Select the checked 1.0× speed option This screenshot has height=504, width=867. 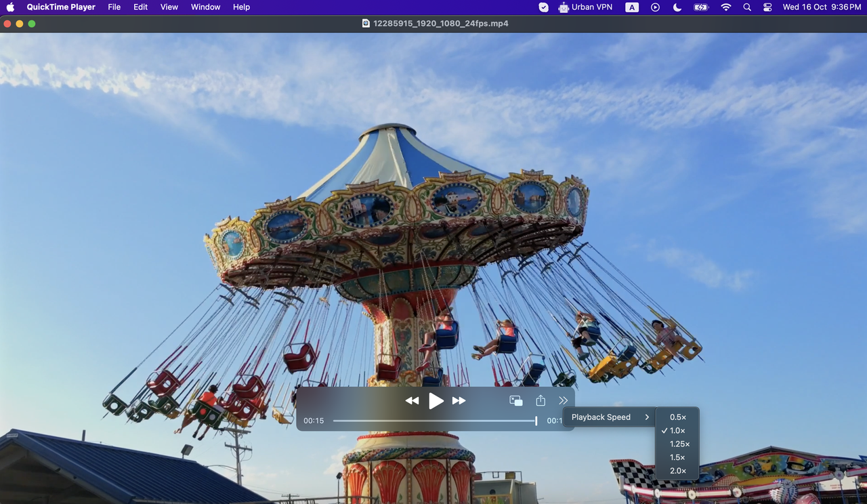(676, 430)
